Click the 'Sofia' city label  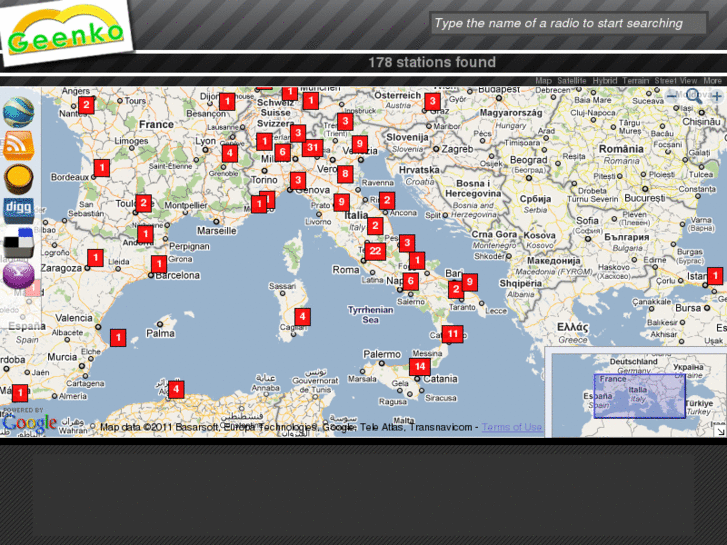pos(587,221)
